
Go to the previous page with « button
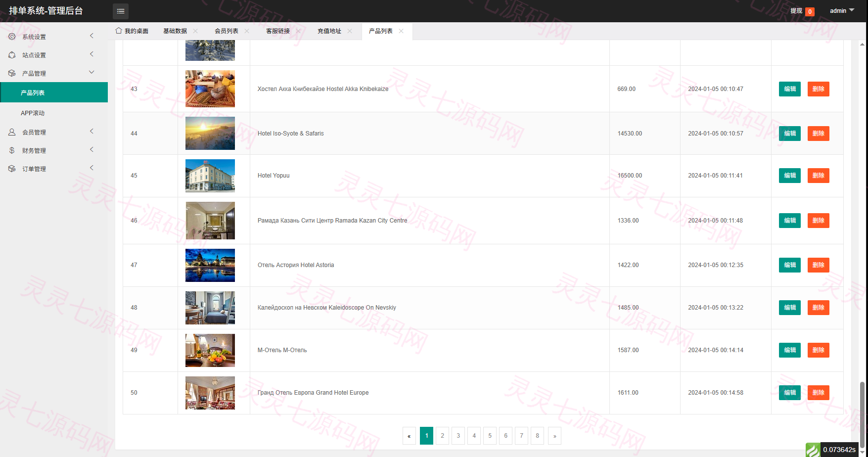[409, 436]
